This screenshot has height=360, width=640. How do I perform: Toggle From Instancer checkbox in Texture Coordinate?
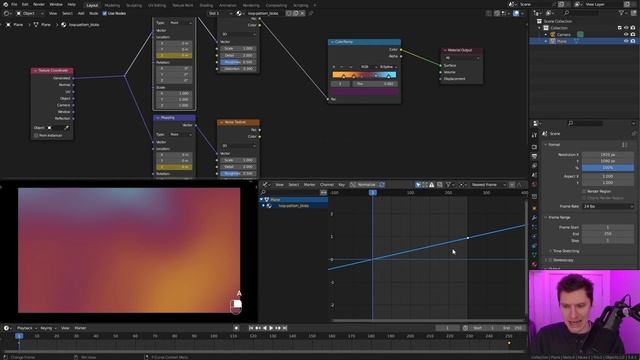[36, 136]
